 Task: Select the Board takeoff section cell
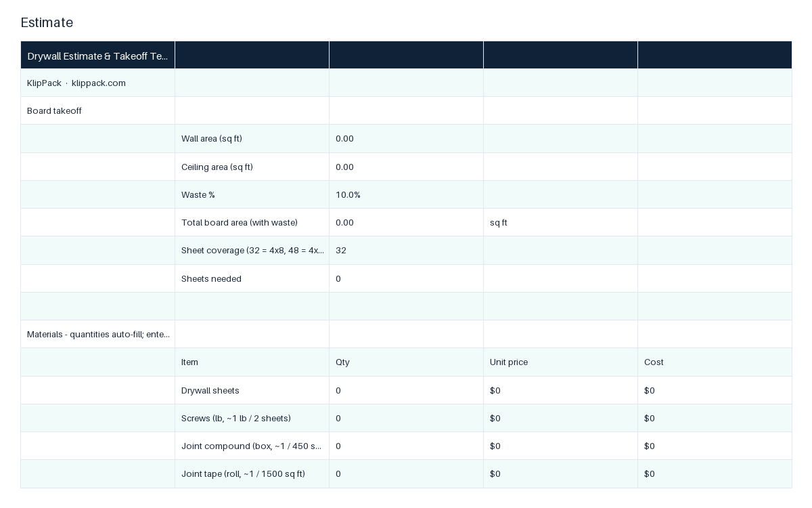tap(98, 110)
